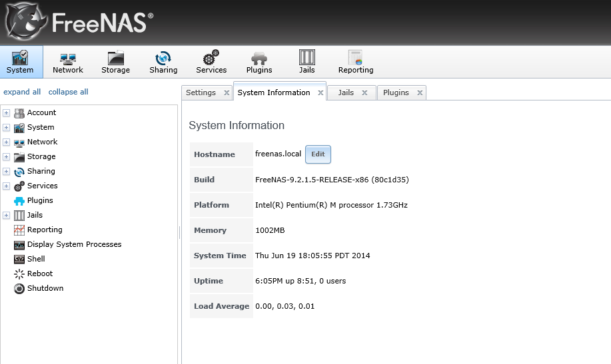
Task: Click the Hostname row label
Action: 215,154
